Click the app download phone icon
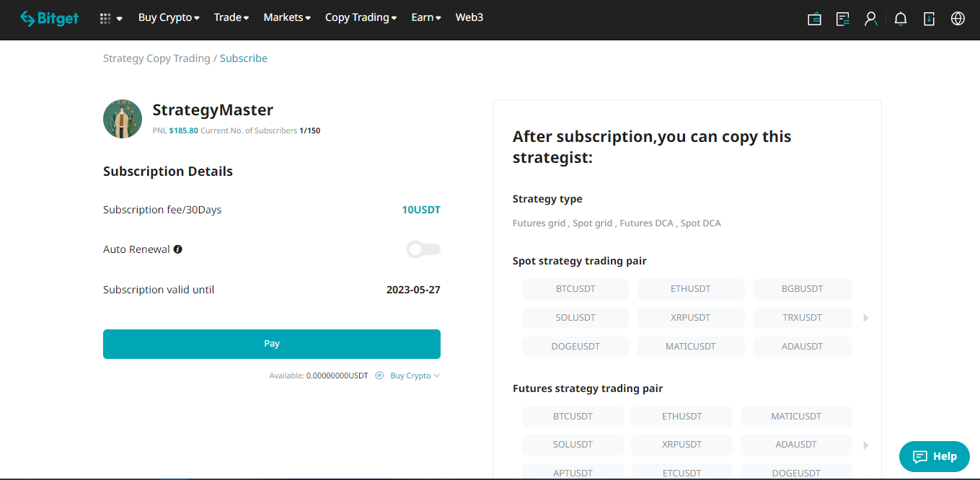 [x=930, y=19]
